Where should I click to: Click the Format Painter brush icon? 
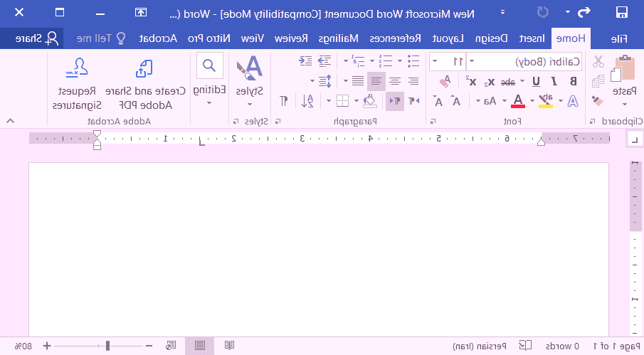click(x=598, y=100)
